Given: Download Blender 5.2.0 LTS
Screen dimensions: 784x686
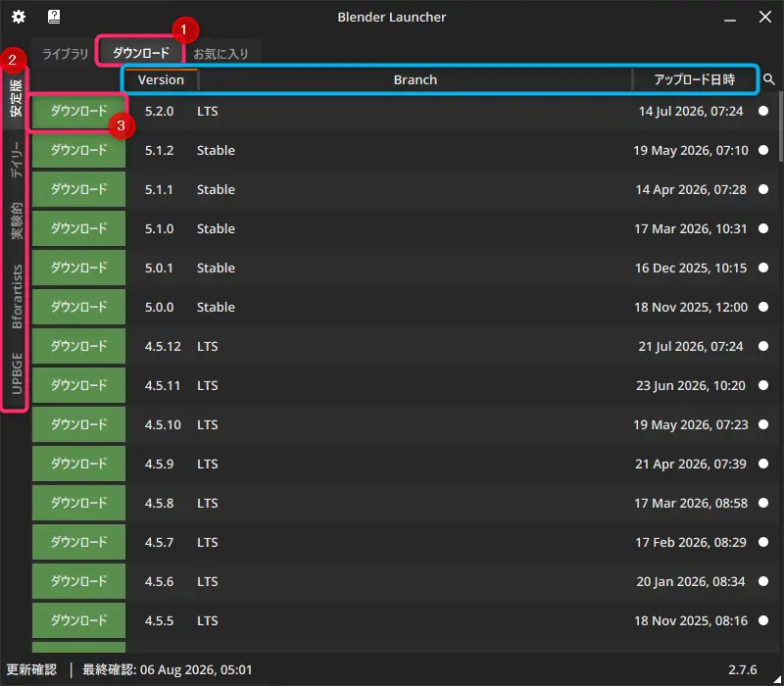Looking at the screenshot, I should 79,111.
